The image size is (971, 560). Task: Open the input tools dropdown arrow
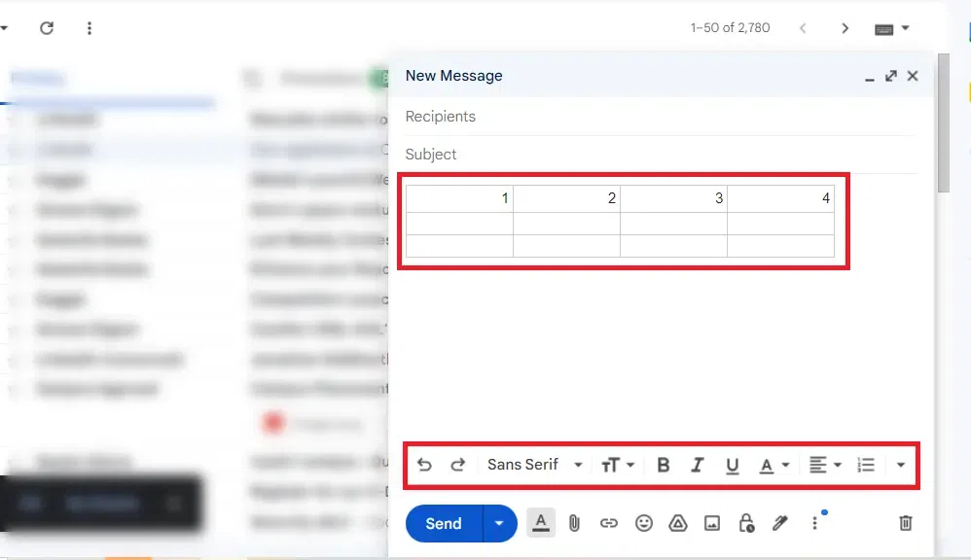pyautogui.click(x=906, y=28)
